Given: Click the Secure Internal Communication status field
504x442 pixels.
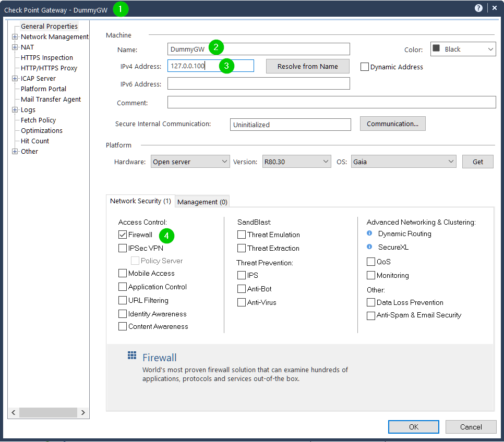Looking at the screenshot, I should 291,125.
